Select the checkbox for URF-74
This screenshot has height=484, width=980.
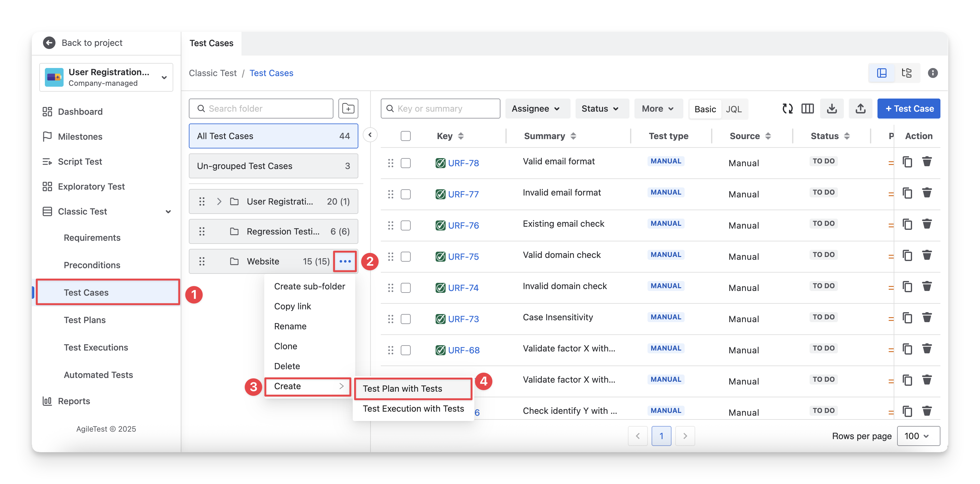tap(405, 288)
